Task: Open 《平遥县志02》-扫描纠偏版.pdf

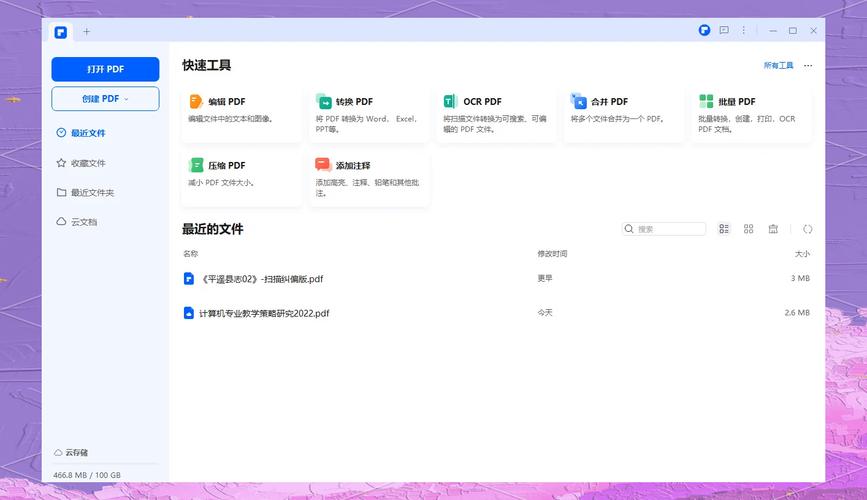Action: [x=263, y=279]
